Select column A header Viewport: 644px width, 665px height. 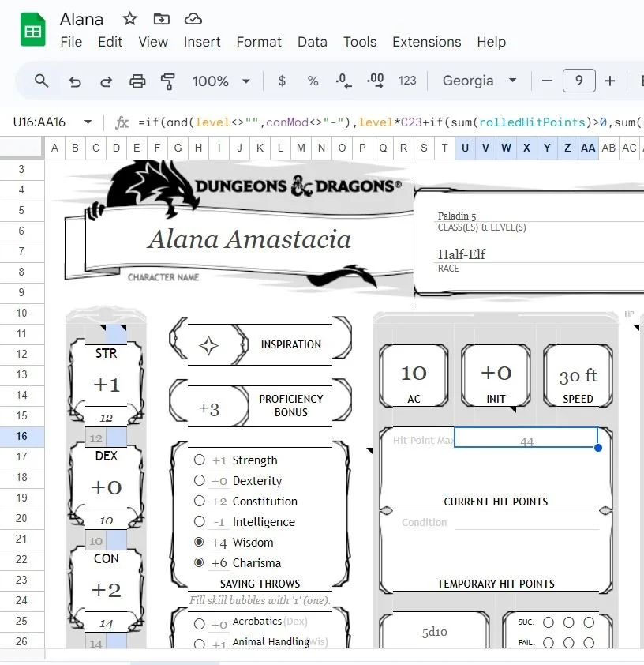[x=54, y=148]
